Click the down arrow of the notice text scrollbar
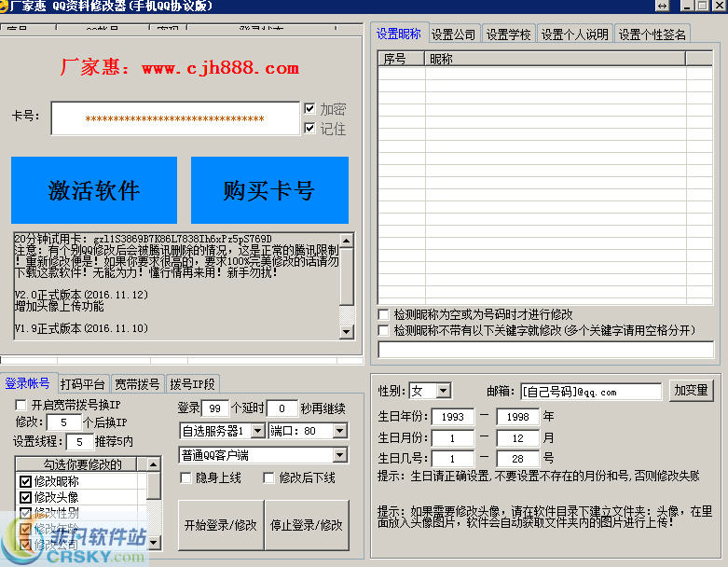The width and height of the screenshot is (728, 567). (x=347, y=332)
